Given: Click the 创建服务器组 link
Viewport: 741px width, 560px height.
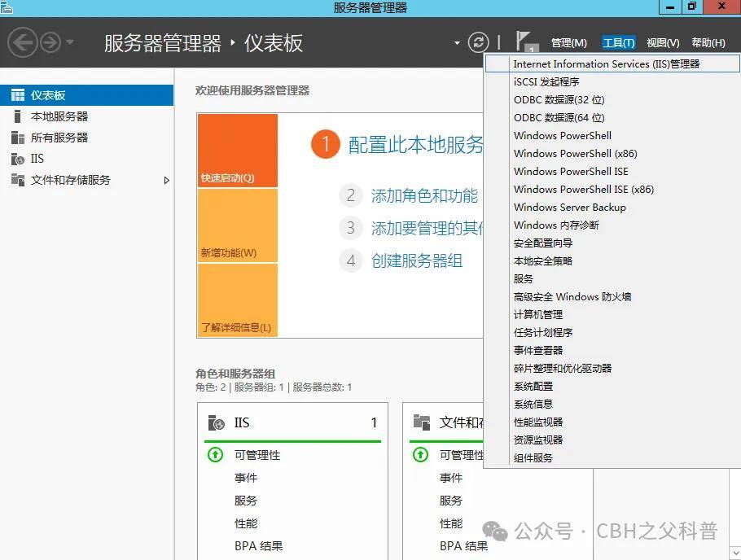Looking at the screenshot, I should pos(417,260).
